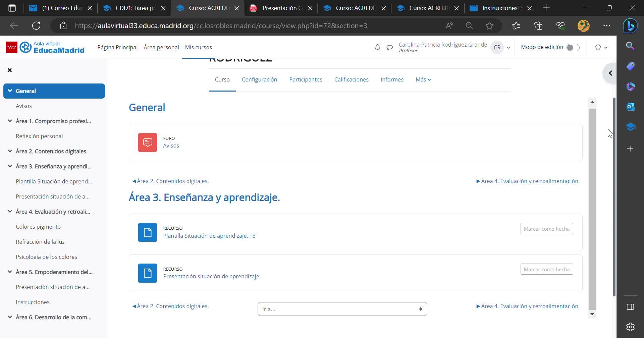
Task: Go to next section Área 4 link
Action: (x=528, y=181)
